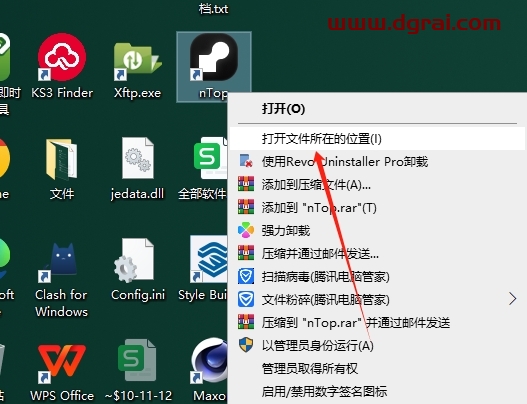Choose 启用/禁用数字签名图标 entry

click(x=376, y=392)
